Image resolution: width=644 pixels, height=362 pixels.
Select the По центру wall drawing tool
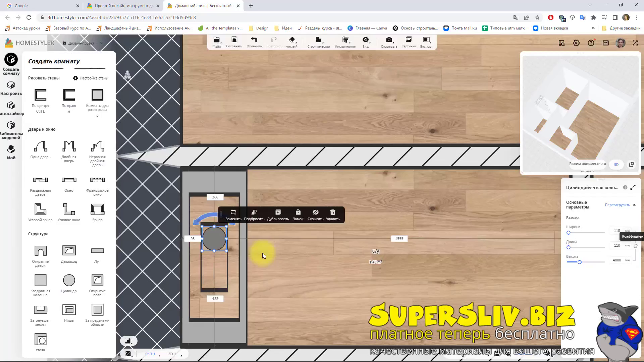(40, 101)
